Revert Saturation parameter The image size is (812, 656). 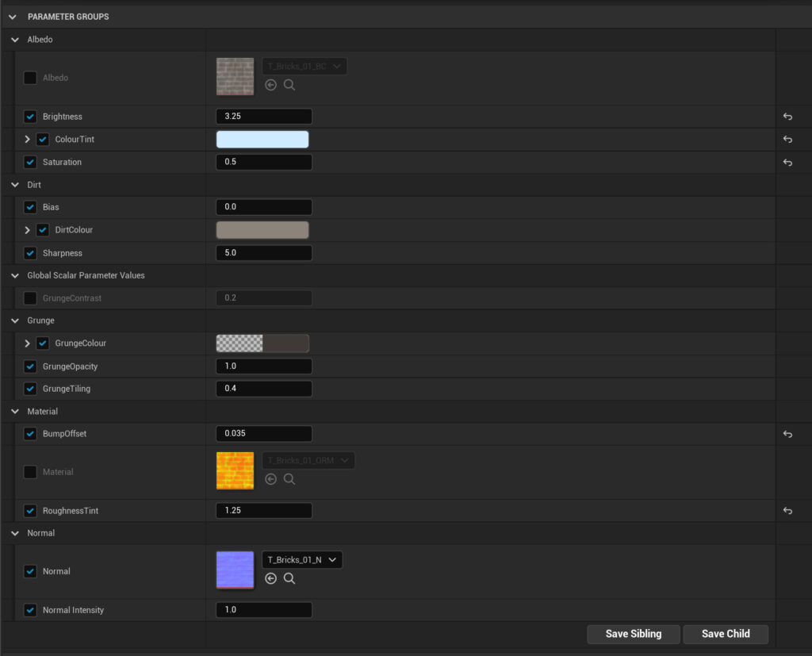pyautogui.click(x=787, y=162)
